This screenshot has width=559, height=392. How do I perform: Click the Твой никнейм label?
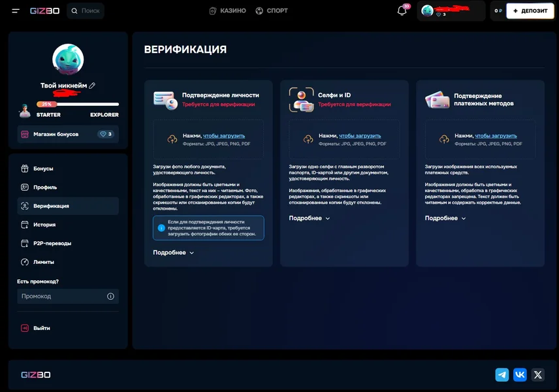(63, 86)
